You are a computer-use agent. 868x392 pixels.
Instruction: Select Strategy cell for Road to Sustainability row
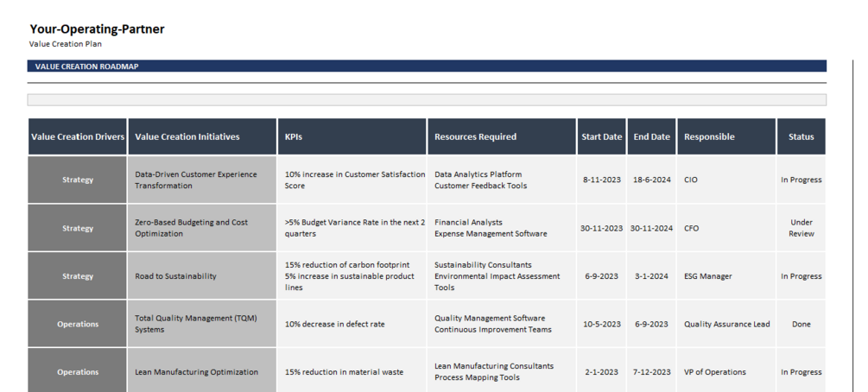coord(78,275)
